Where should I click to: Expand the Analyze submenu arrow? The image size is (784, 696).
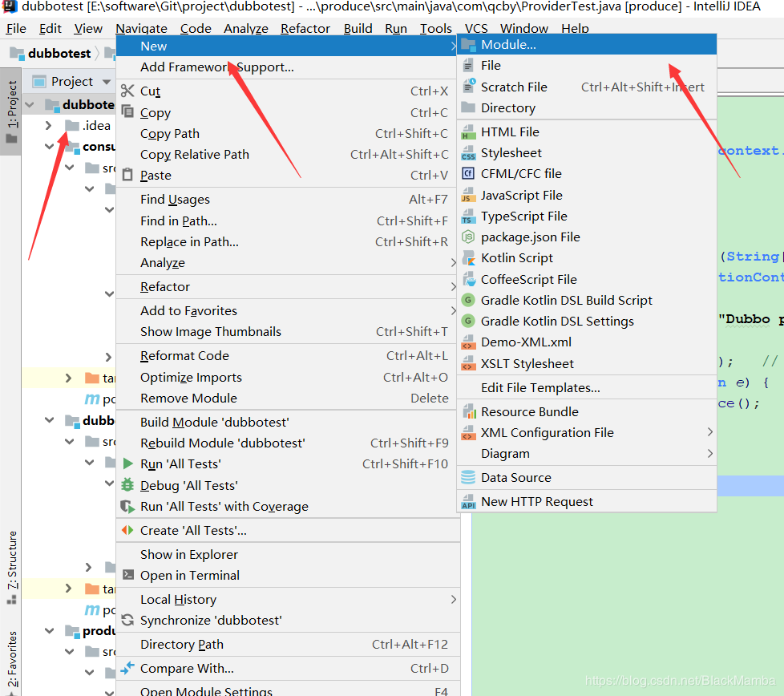(x=454, y=262)
